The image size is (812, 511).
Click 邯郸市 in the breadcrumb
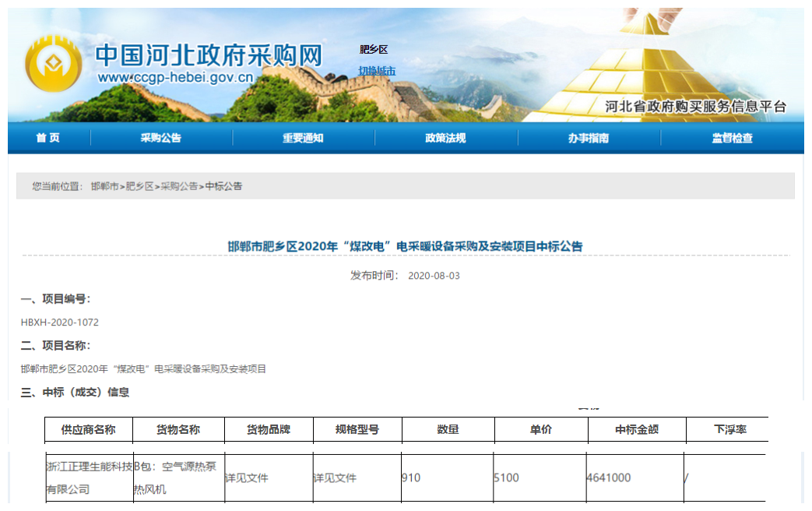tap(104, 186)
